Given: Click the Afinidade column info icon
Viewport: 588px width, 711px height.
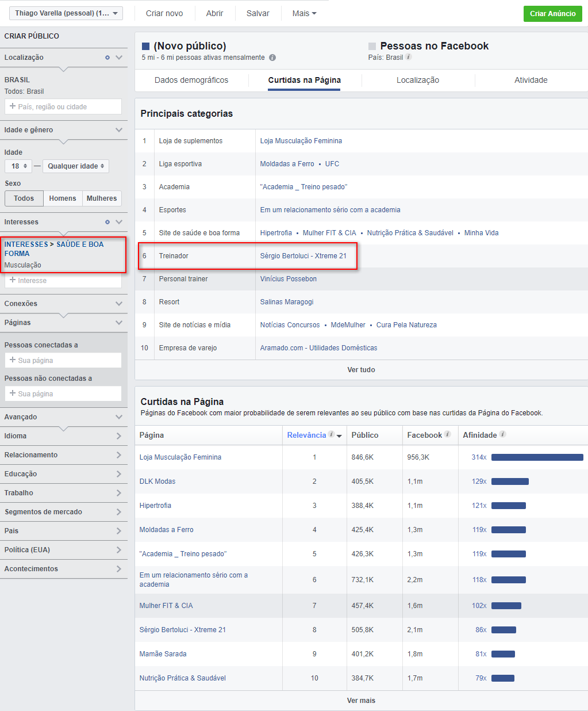Looking at the screenshot, I should click(x=502, y=434).
